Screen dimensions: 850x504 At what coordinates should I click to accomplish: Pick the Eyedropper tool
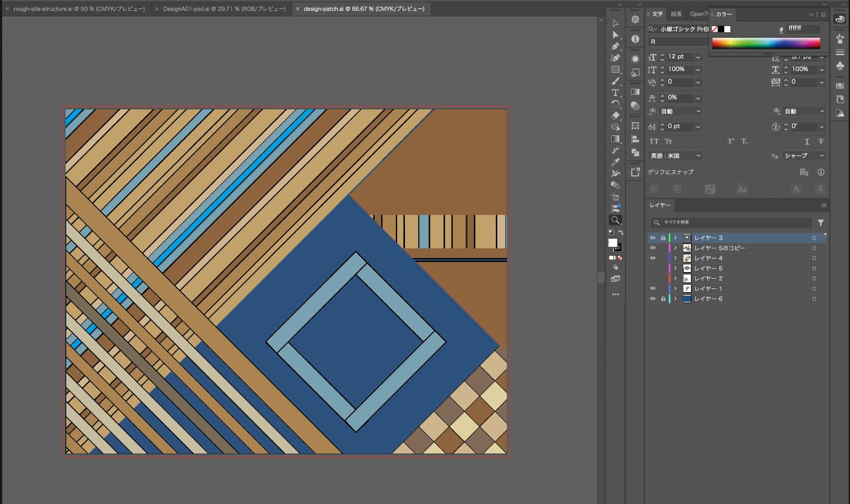[x=615, y=162]
